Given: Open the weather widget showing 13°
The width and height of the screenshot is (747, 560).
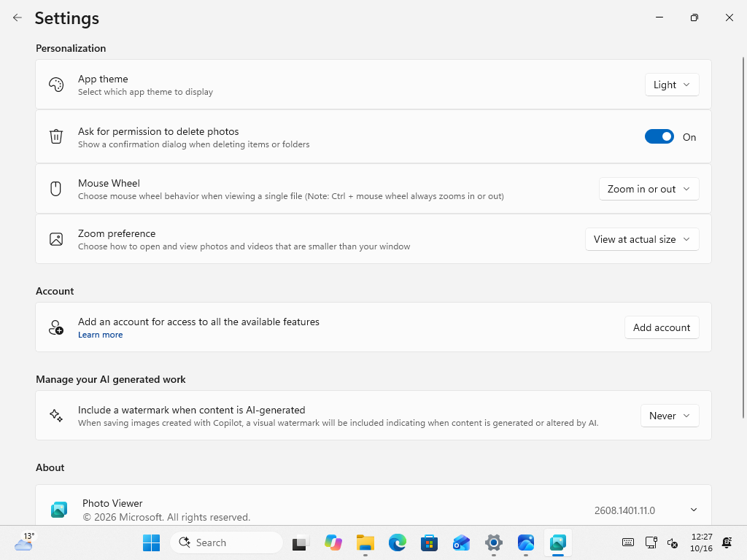Looking at the screenshot, I should [x=24, y=542].
